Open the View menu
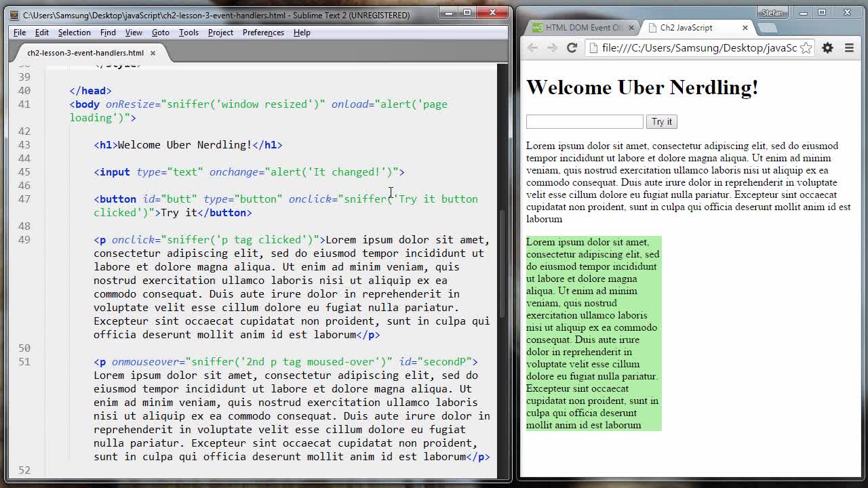Screen dimensions: 868x488 pyautogui.click(x=134, y=33)
